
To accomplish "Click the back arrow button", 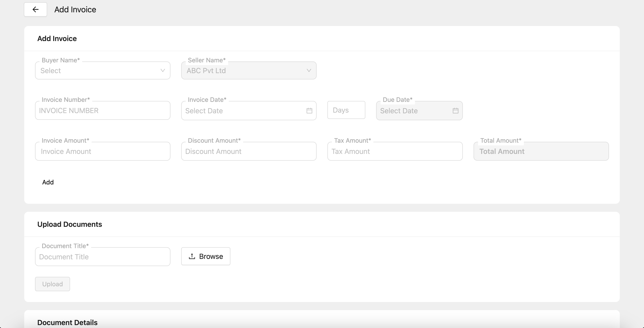I will click(x=35, y=9).
